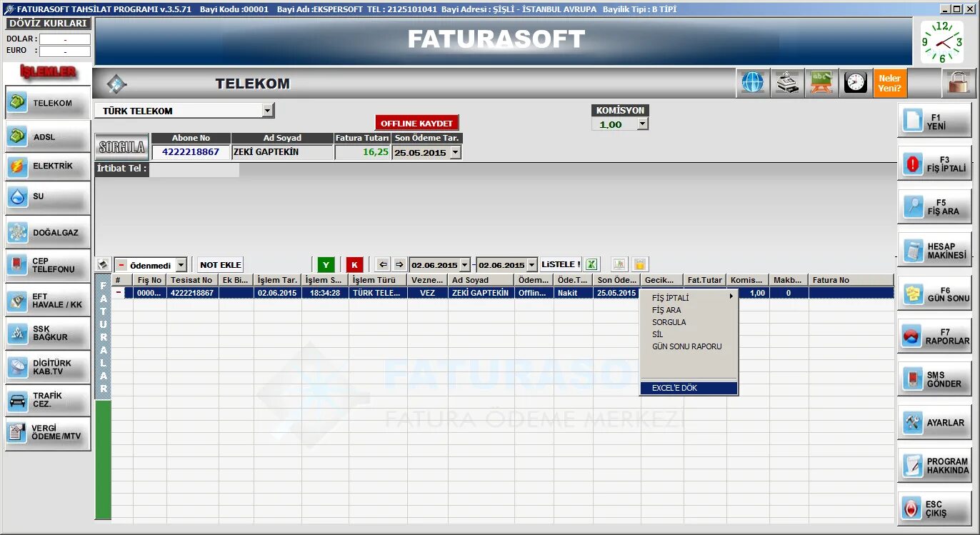Click the red K button
This screenshot has width=980, height=535.
(355, 265)
